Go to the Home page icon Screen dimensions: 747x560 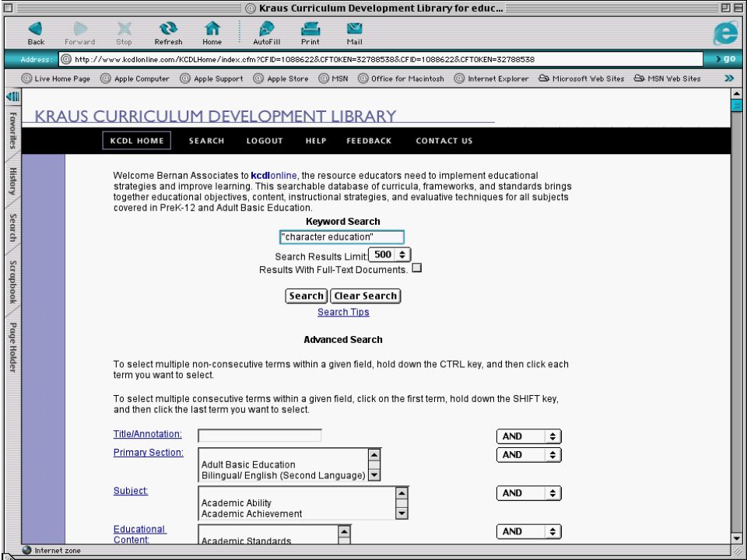point(212,33)
